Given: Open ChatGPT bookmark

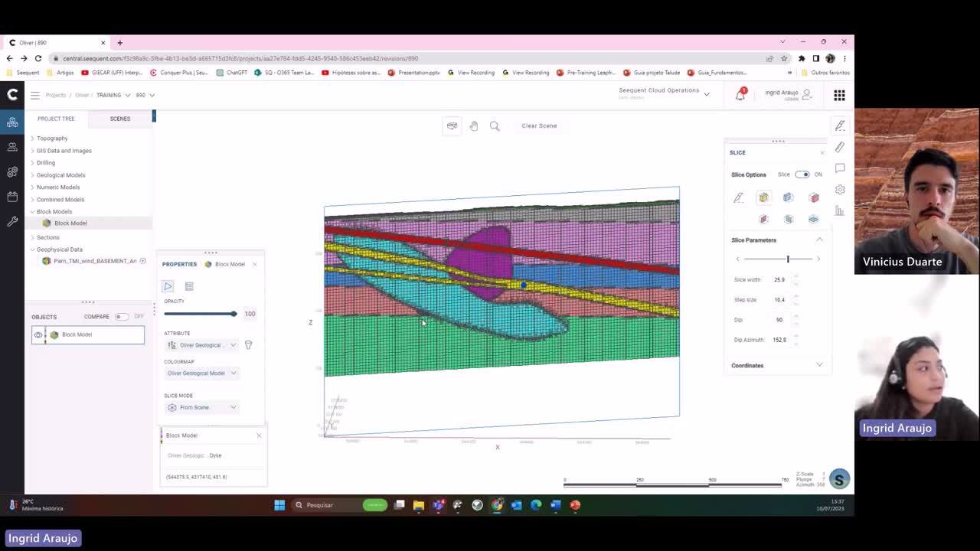Looking at the screenshot, I should click(x=232, y=73).
